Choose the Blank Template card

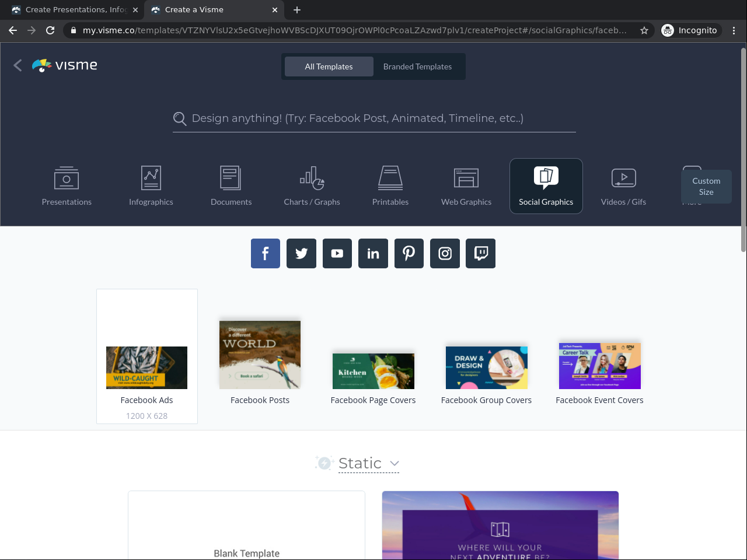(x=246, y=526)
